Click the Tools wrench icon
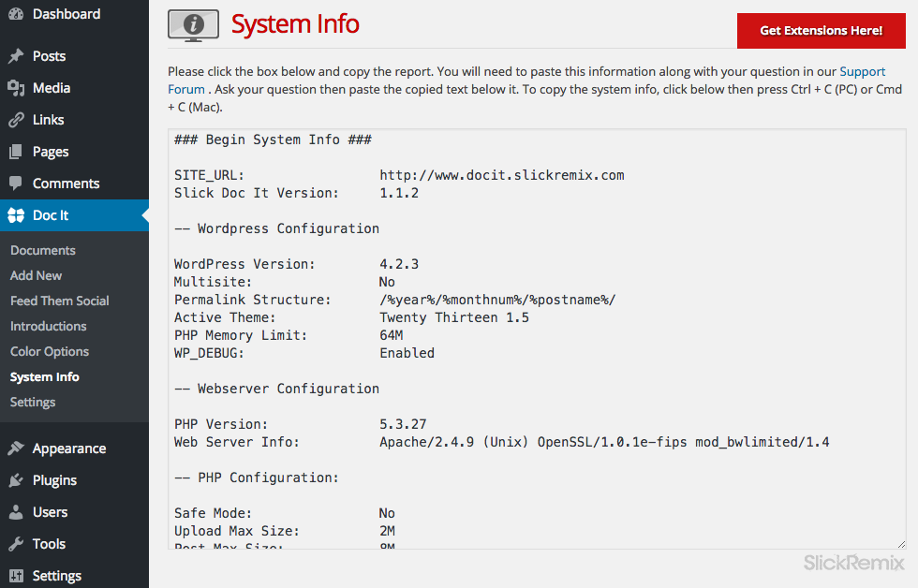The width and height of the screenshot is (918, 588). click(16, 544)
